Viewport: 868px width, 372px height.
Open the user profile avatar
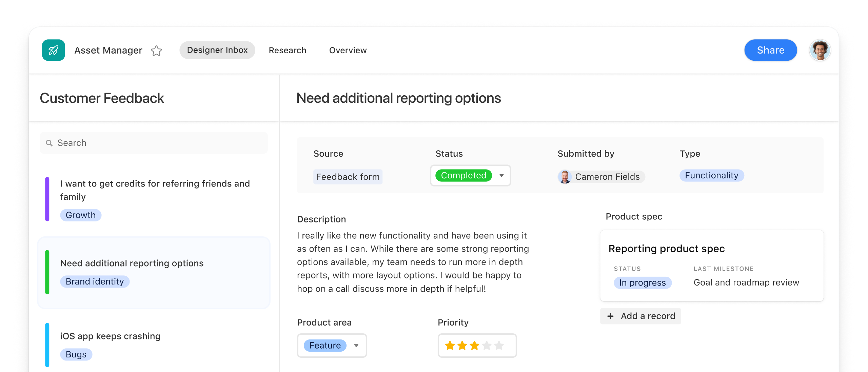click(820, 50)
